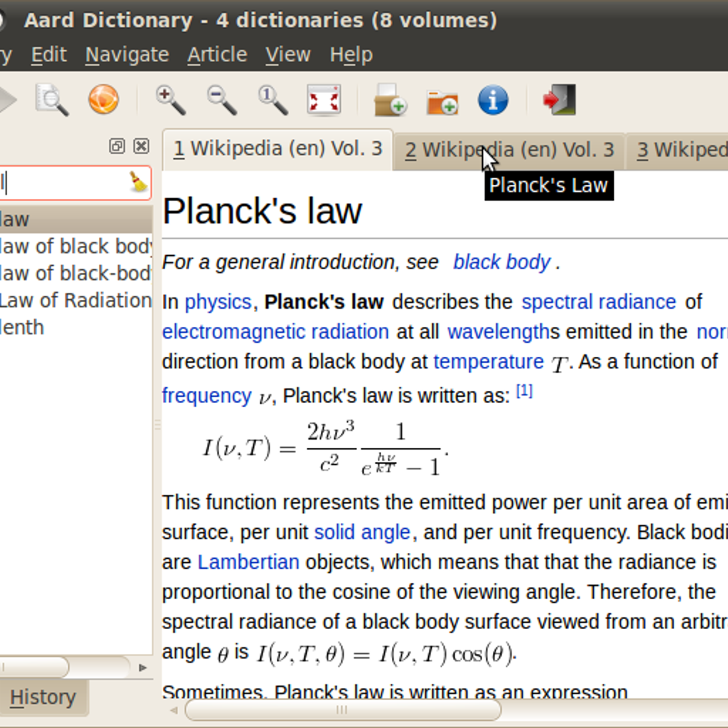Follow the 'physics' link
Viewport: 728px width, 728px height.
[x=218, y=302]
